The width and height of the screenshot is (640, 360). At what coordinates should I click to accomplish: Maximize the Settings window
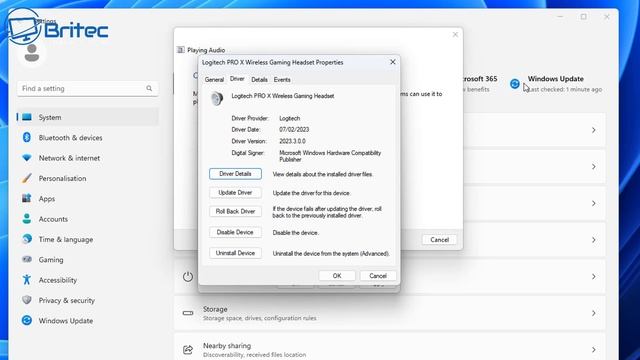[x=584, y=17]
